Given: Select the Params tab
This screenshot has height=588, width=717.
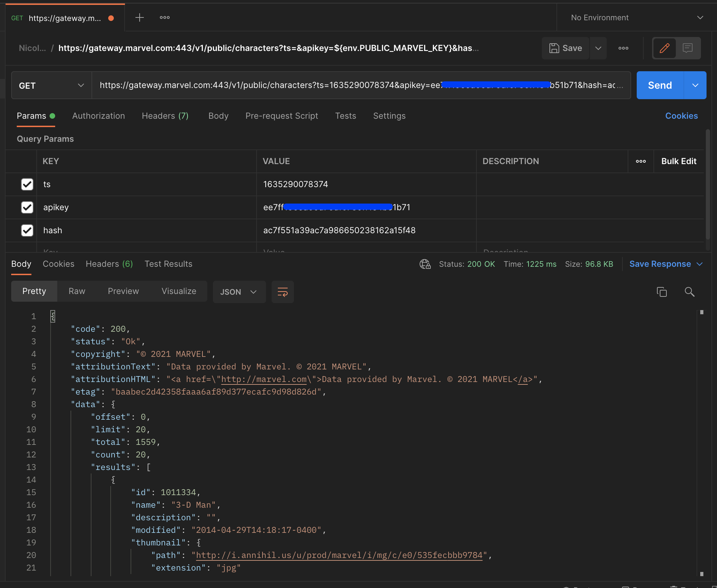Looking at the screenshot, I should [36, 116].
